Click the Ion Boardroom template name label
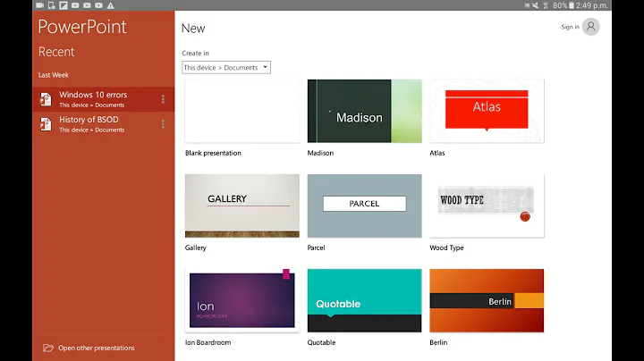 click(208, 342)
